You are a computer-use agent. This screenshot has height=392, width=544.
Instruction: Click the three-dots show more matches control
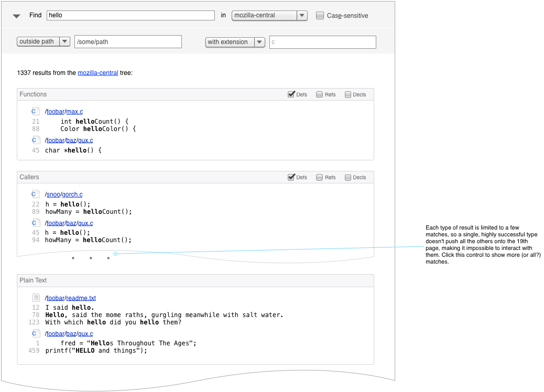pyautogui.click(x=91, y=258)
